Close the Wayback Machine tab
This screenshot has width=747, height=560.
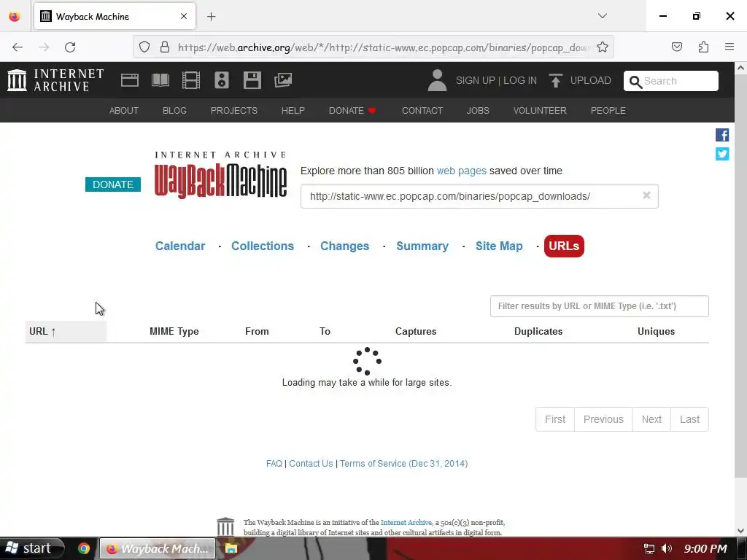pyautogui.click(x=184, y=16)
